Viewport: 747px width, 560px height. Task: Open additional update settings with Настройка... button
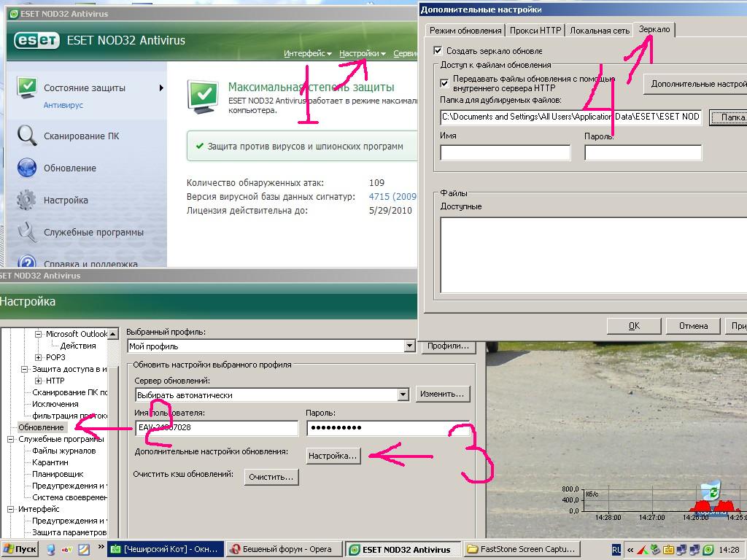(333, 456)
